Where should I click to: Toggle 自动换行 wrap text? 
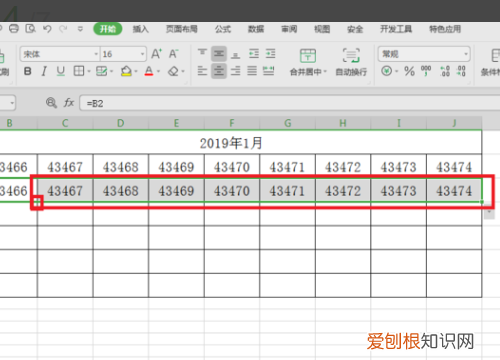pyautogui.click(x=351, y=62)
